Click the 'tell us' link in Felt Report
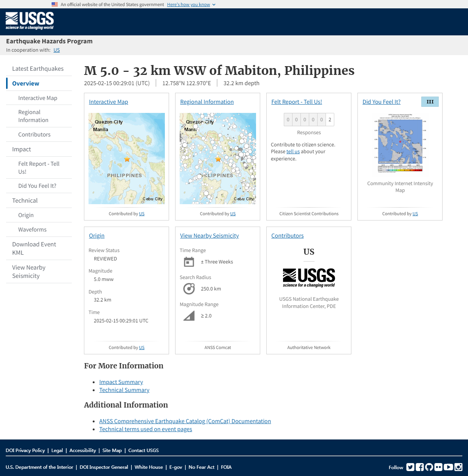The height and width of the screenshot is (476, 468). pyautogui.click(x=293, y=152)
